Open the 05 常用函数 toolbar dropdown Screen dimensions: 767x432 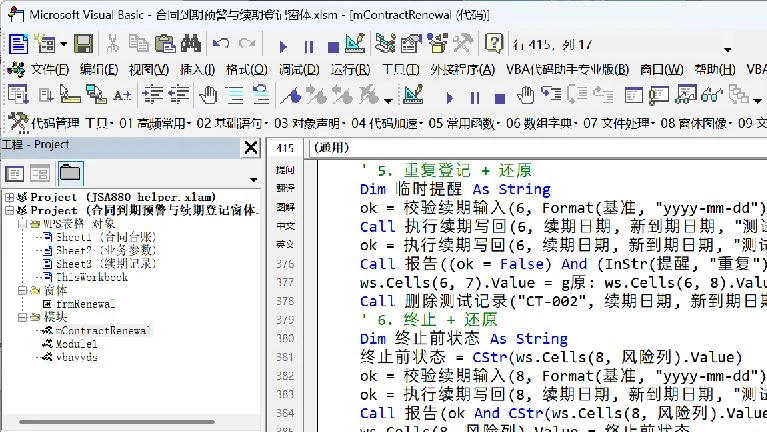click(x=463, y=123)
